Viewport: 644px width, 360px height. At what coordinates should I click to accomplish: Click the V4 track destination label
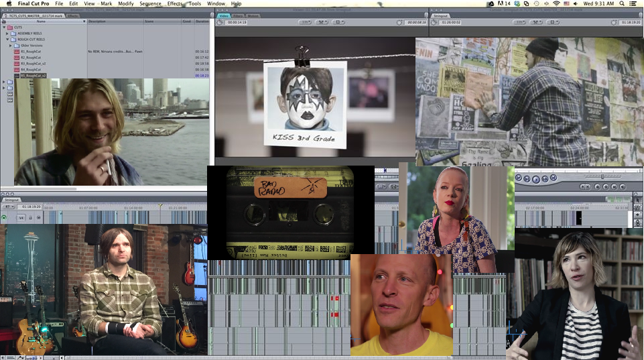21,218
